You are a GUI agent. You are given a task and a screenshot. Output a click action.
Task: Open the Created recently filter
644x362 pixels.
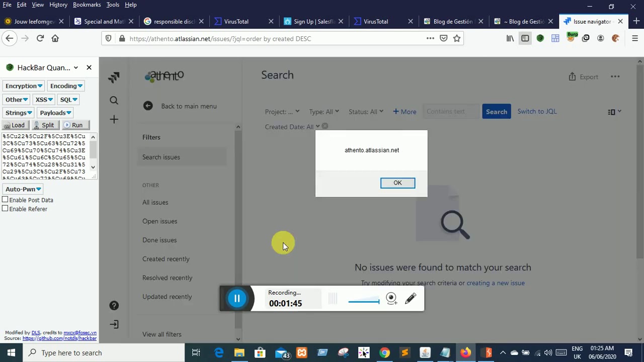coord(166,259)
